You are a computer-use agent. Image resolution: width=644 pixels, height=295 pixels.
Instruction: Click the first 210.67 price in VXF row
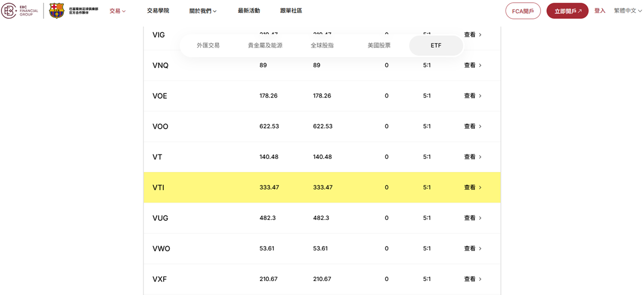268,279
